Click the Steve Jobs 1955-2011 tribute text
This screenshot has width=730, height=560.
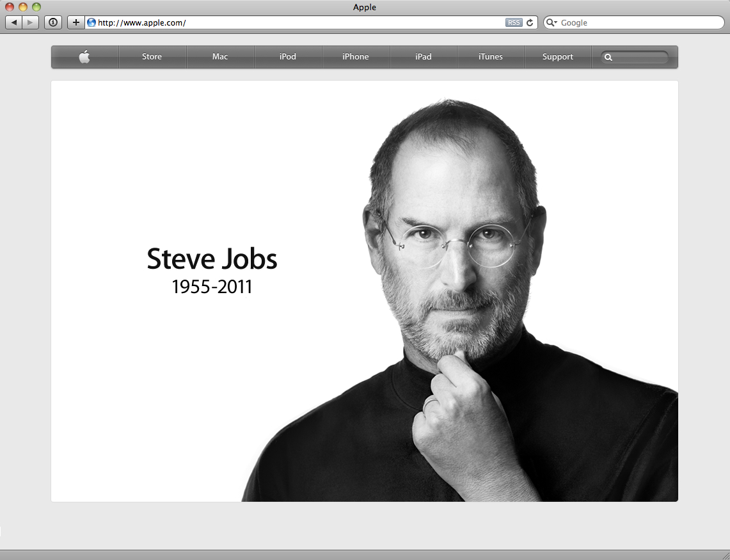pyautogui.click(x=212, y=270)
